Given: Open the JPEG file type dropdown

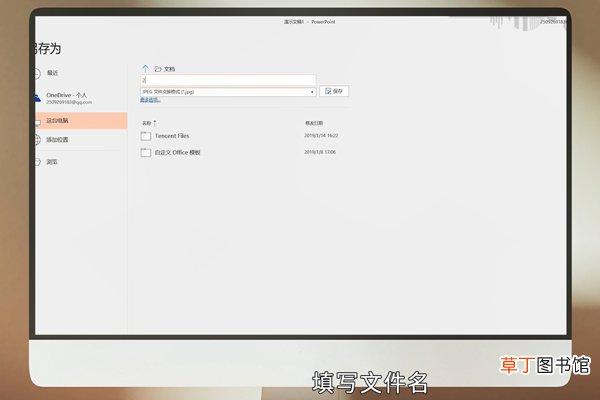Looking at the screenshot, I should [x=228, y=92].
